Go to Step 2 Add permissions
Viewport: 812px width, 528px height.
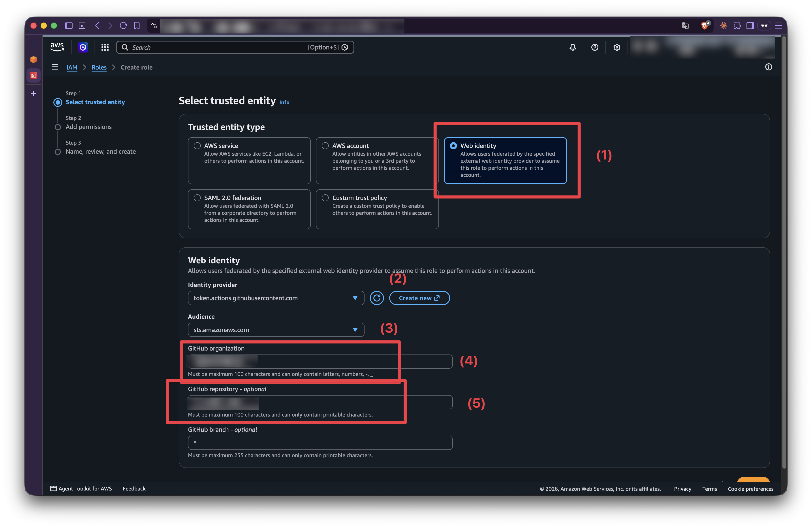point(89,127)
